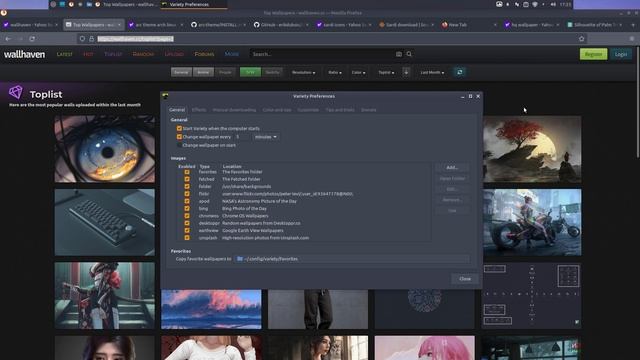The width and height of the screenshot is (640, 360).
Task: Open the minutes interval dropdown
Action: point(266,137)
